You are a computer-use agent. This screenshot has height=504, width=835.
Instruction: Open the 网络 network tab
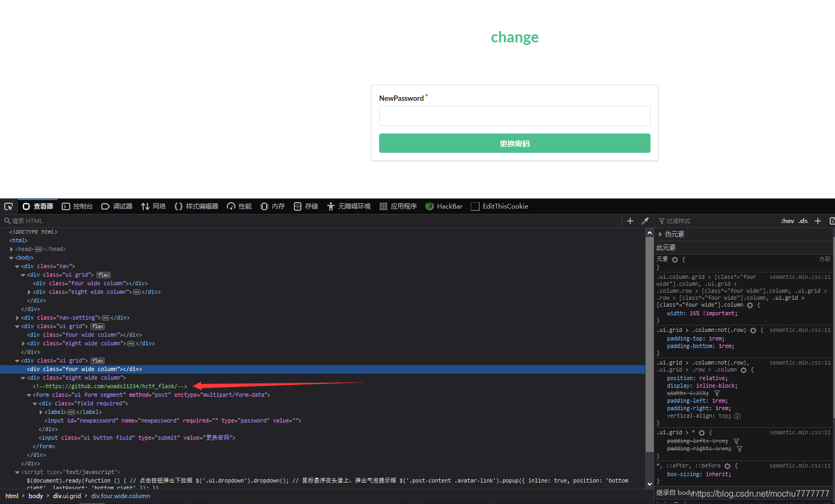(153, 206)
